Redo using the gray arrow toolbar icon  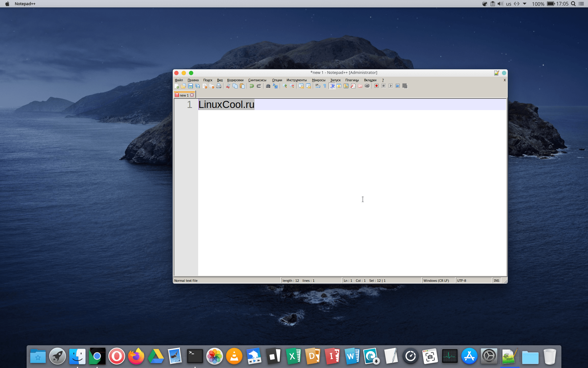(259, 86)
